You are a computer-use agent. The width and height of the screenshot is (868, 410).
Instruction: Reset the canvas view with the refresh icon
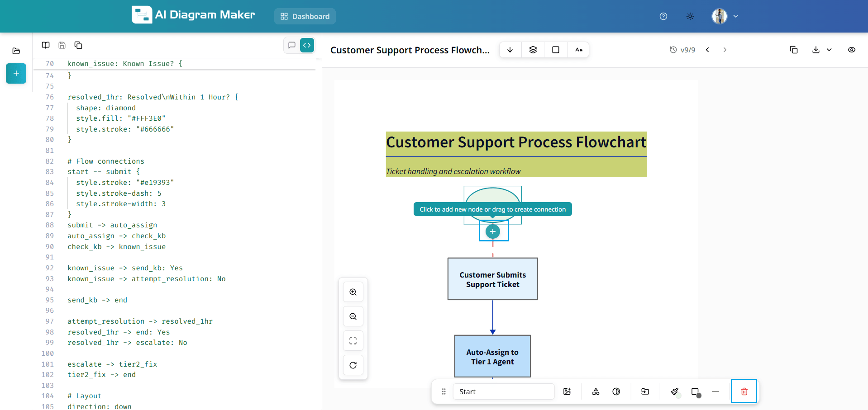353,365
